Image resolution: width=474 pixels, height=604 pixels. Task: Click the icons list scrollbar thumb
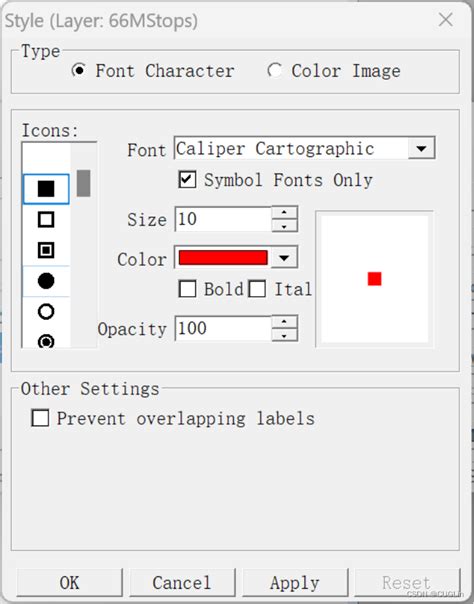[84, 183]
